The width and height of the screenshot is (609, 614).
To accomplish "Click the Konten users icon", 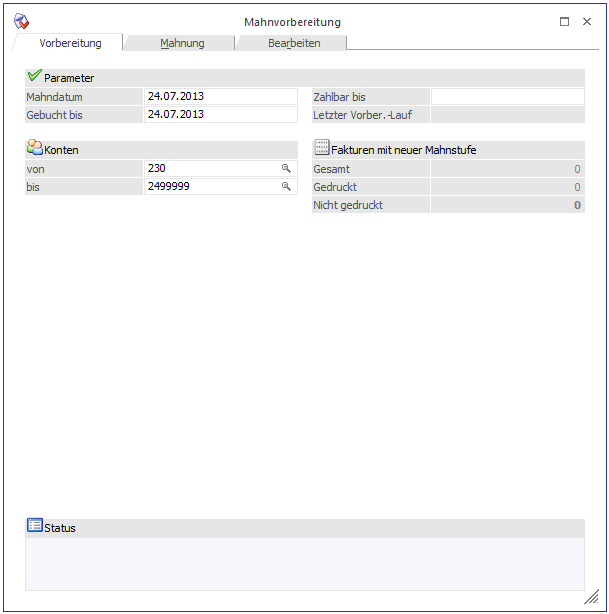I will 34,148.
